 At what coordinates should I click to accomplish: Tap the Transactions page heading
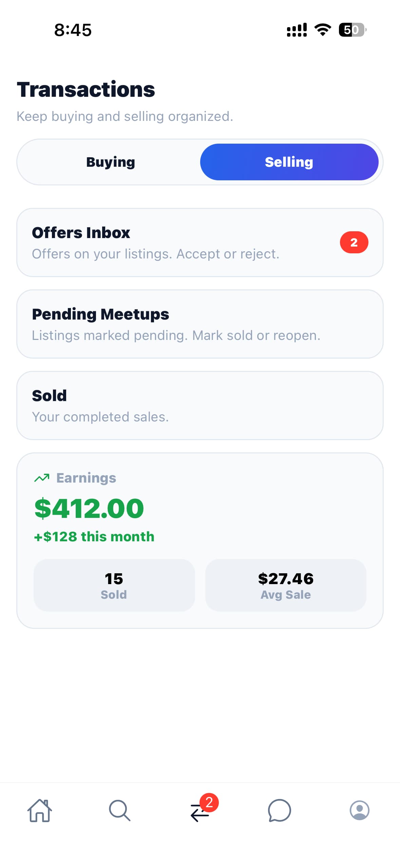point(86,89)
